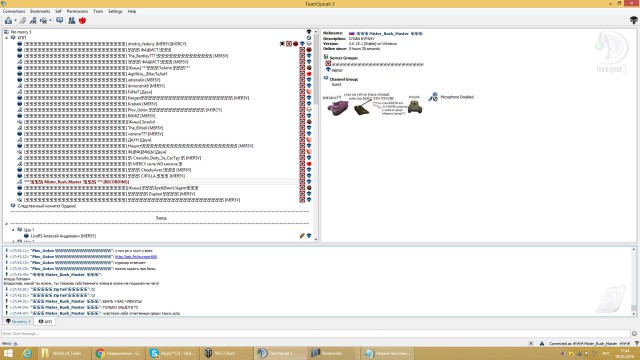The image size is (640, 360).
Task: Open the Contacts toolbar icon
Action: pyautogui.click(x=71, y=20)
